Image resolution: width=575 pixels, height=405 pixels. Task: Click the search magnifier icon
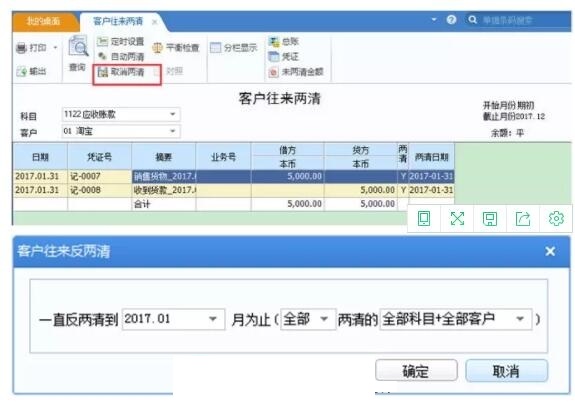(472, 19)
